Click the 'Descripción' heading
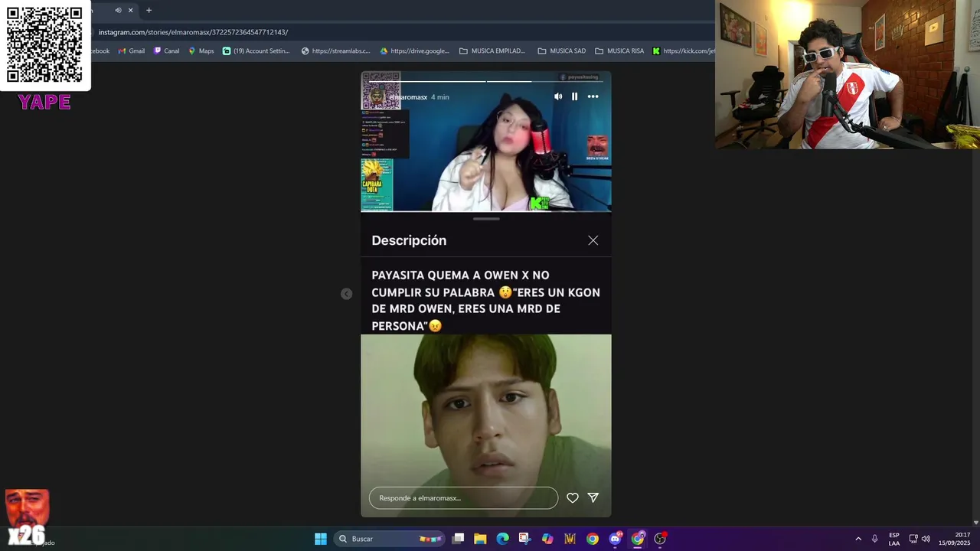Image resolution: width=980 pixels, height=551 pixels. point(409,240)
